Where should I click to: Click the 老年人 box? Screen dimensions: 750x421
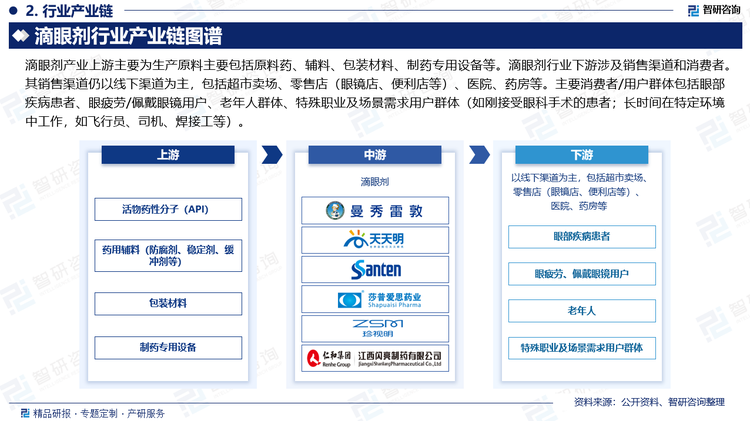582,311
